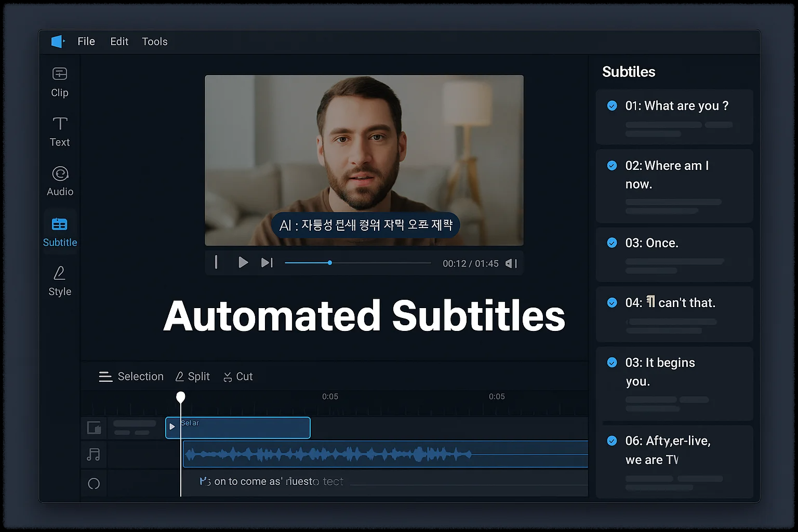798x532 pixels.
Task: Click the 00:12 / 01:45 timecode
Action: (471, 263)
